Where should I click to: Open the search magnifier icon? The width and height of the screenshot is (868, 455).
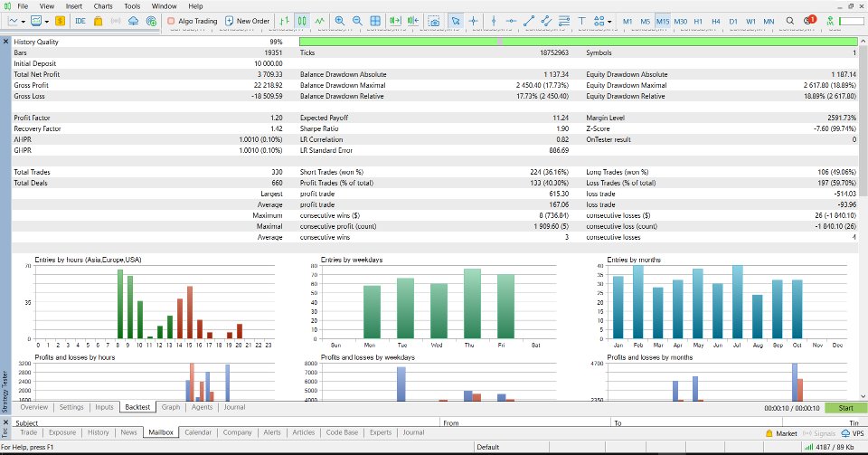click(790, 20)
